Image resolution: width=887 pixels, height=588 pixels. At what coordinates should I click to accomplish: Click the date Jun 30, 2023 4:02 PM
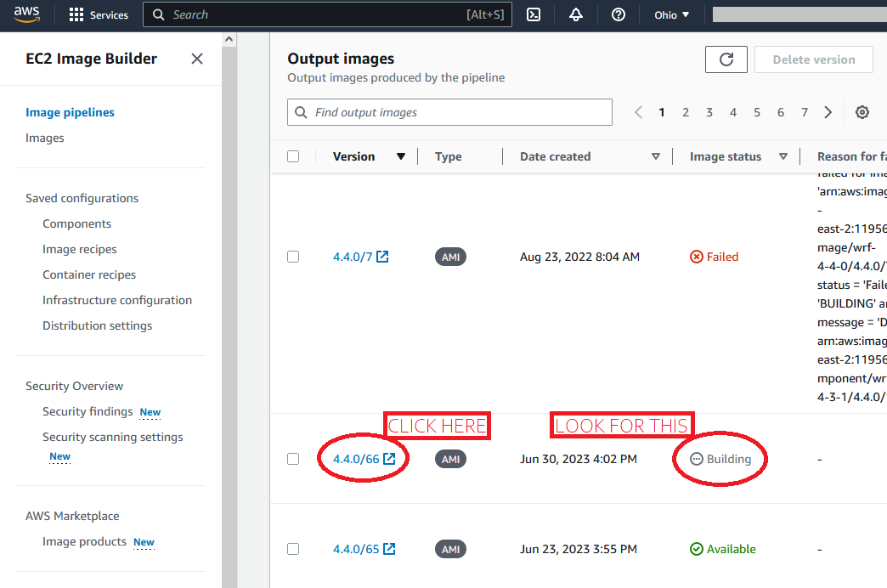click(578, 458)
